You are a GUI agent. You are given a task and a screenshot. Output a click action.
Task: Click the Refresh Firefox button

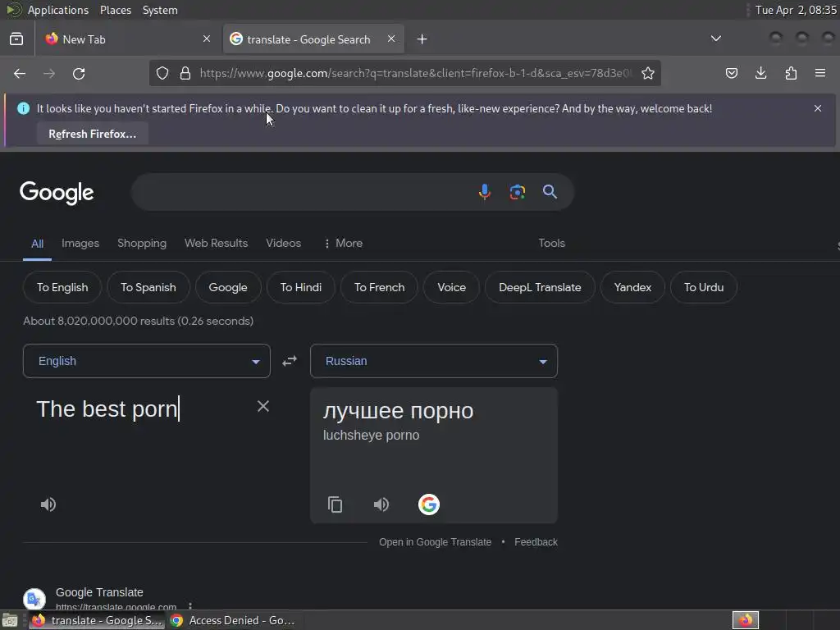click(93, 134)
